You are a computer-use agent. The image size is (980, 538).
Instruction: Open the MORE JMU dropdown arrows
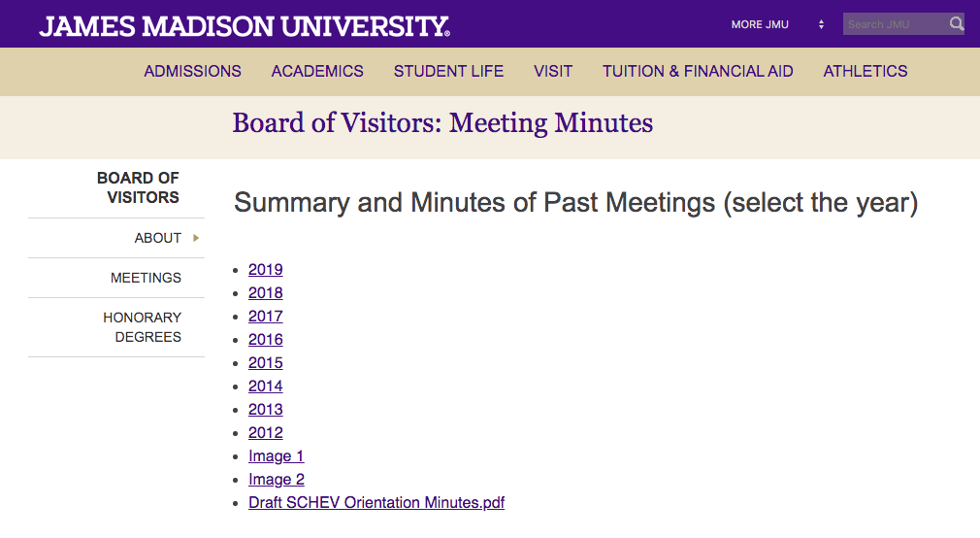click(x=821, y=24)
